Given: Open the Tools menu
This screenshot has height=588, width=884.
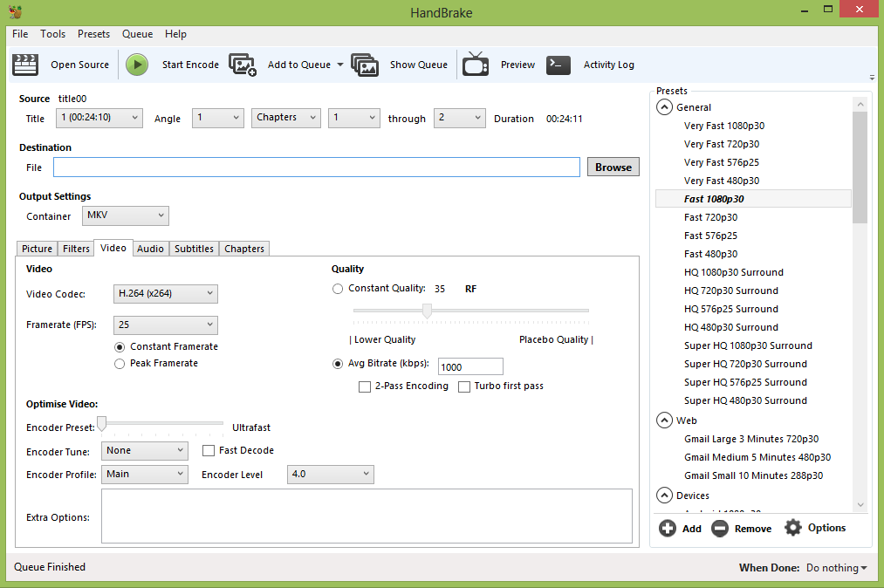Looking at the screenshot, I should 53,34.
